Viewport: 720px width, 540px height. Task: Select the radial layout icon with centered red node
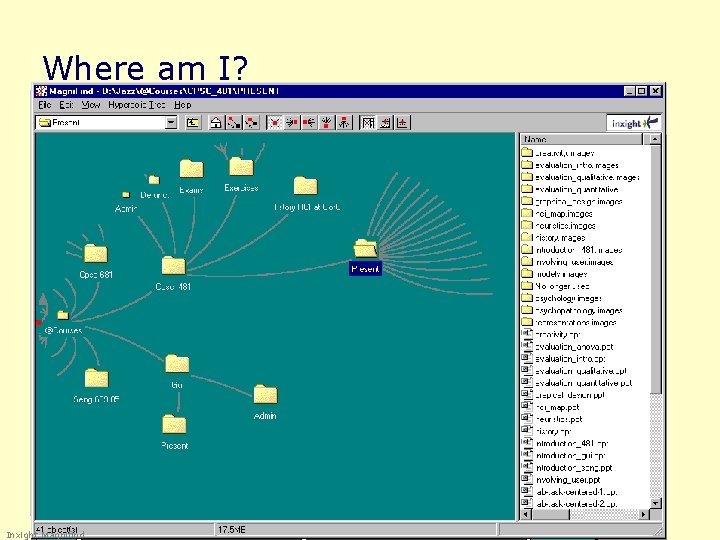click(x=274, y=123)
